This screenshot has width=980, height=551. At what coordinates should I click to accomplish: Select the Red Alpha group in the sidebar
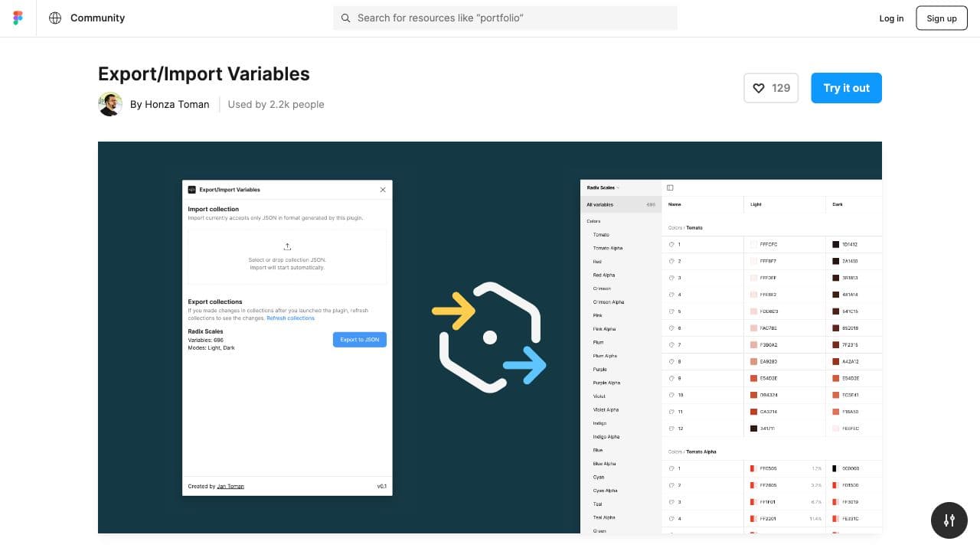[x=604, y=275]
